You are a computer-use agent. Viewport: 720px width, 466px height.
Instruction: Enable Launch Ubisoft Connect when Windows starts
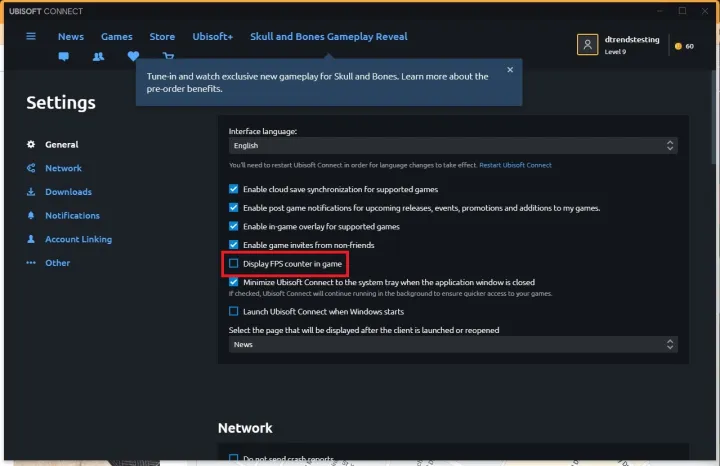coord(234,312)
